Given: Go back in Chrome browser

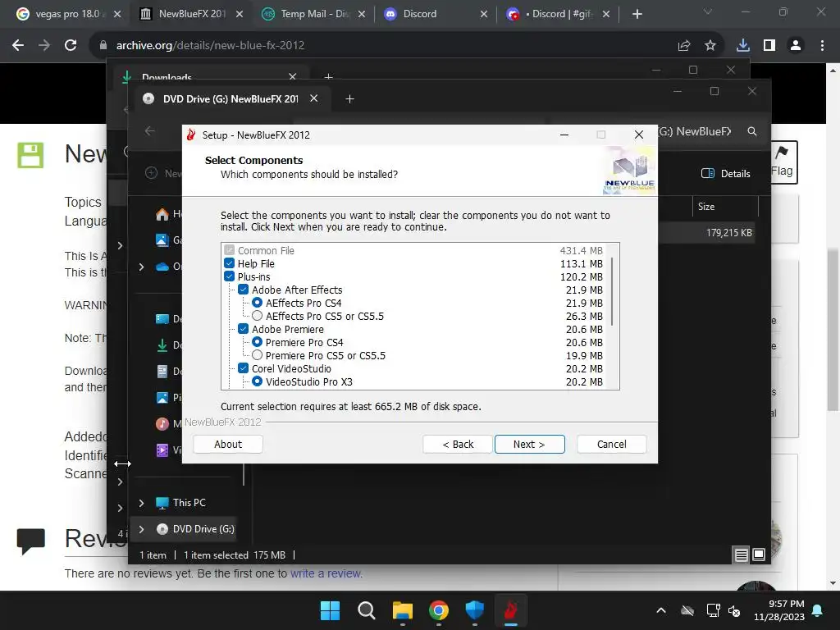Looking at the screenshot, I should [18, 46].
